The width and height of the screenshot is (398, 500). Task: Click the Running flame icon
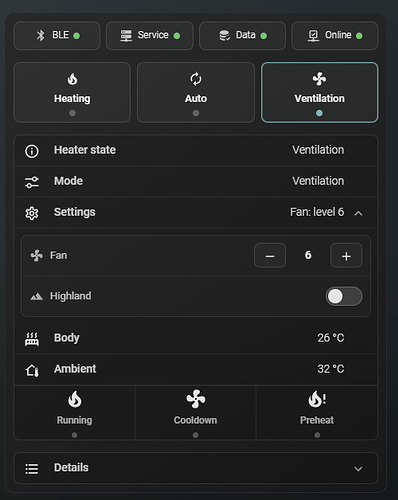coord(75,399)
